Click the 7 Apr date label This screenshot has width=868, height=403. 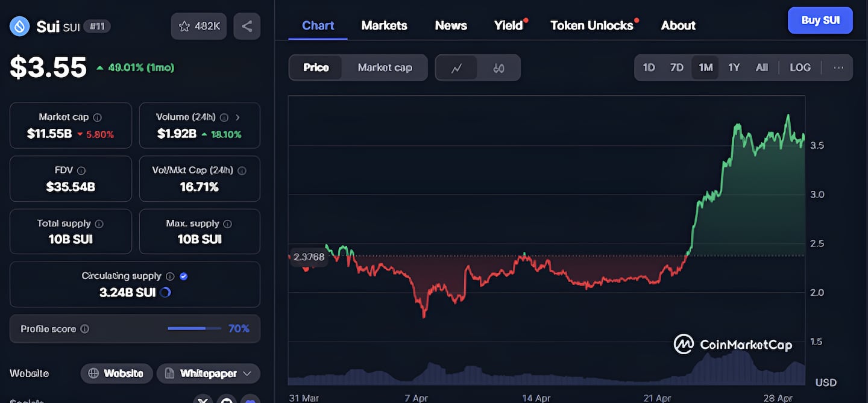(417, 398)
